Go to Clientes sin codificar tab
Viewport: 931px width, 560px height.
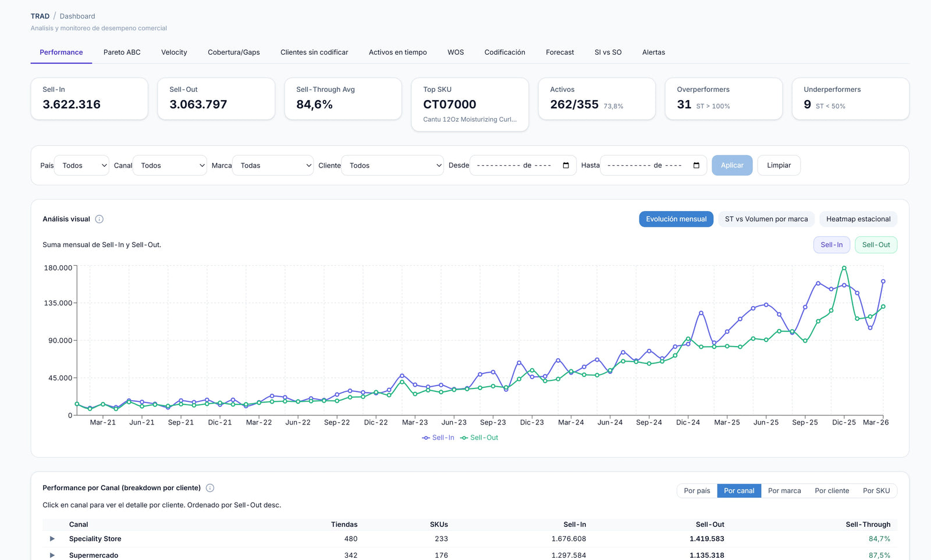click(314, 52)
